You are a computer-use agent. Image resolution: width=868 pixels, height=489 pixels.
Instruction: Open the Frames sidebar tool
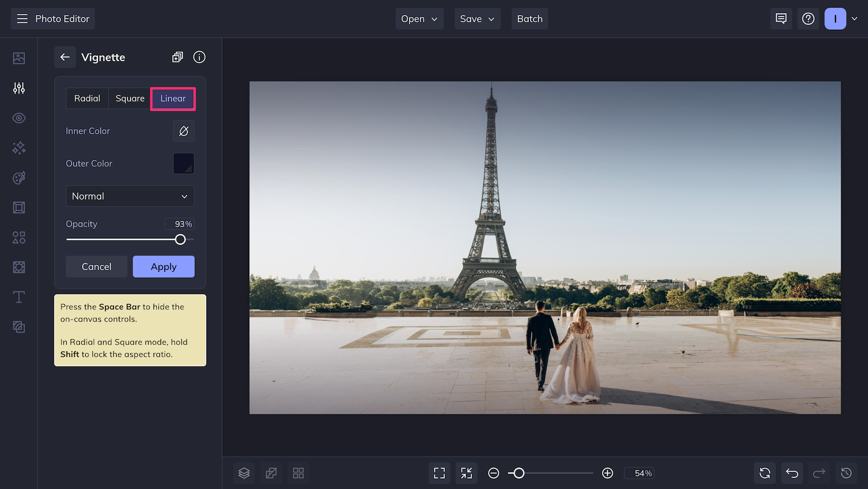coord(19,207)
